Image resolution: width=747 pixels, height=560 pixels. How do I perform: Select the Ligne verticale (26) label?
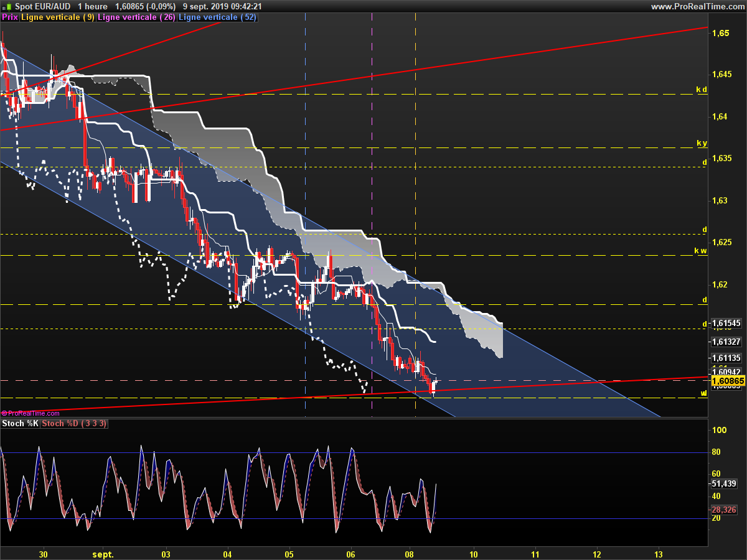(137, 17)
